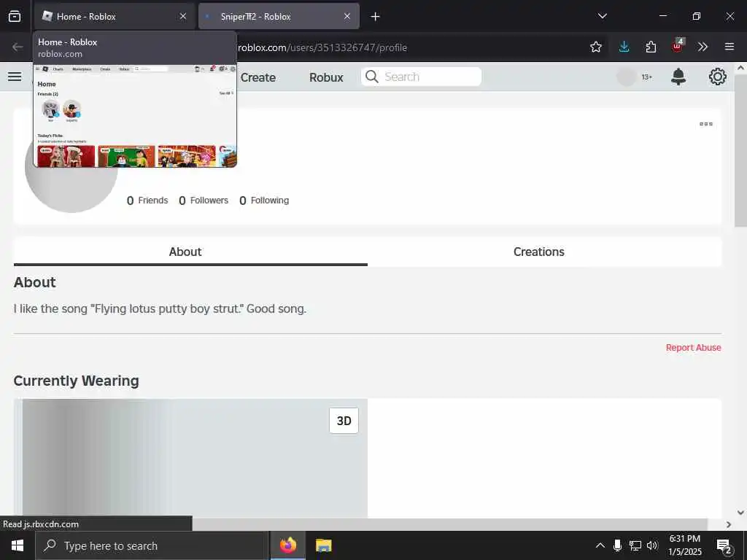Click the Report Abuse link
The width and height of the screenshot is (747, 560).
(x=693, y=348)
